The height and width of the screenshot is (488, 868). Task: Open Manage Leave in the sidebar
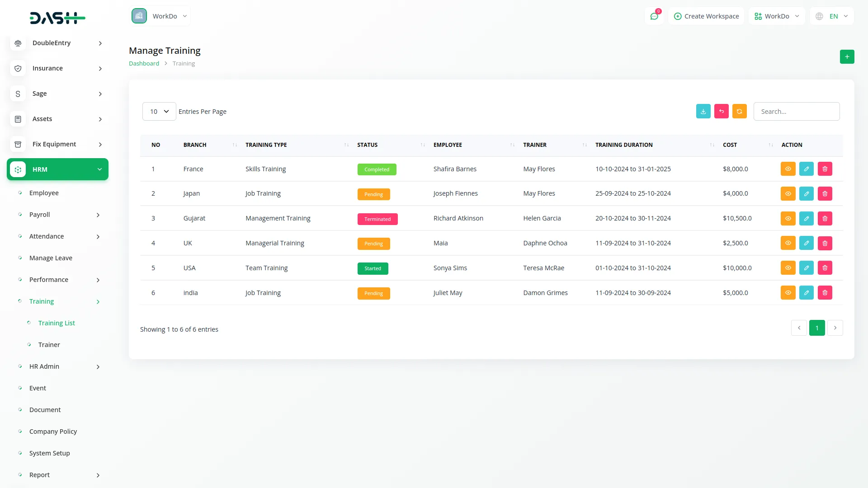click(x=51, y=258)
